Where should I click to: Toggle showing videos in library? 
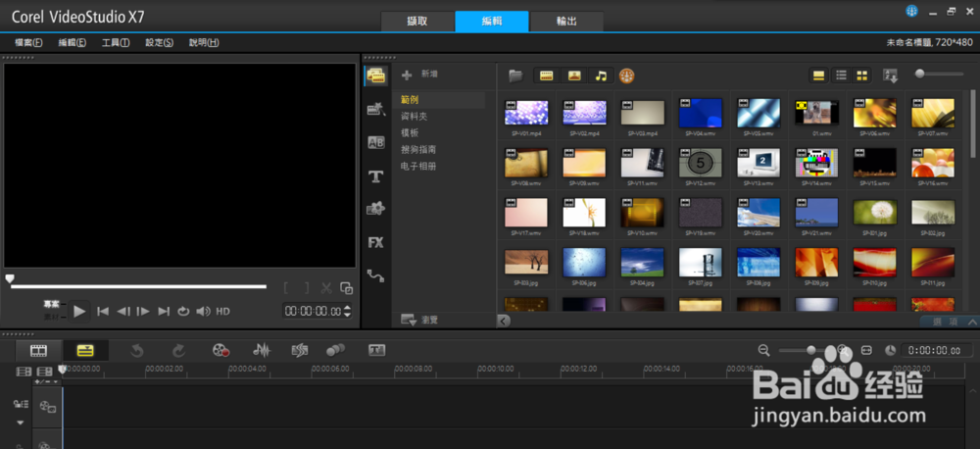547,75
